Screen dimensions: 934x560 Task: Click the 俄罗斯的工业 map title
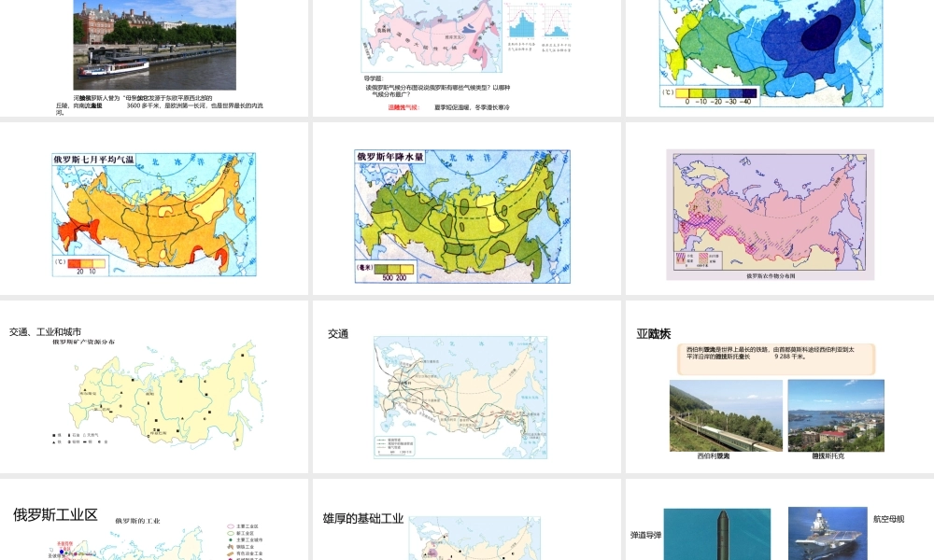click(137, 521)
